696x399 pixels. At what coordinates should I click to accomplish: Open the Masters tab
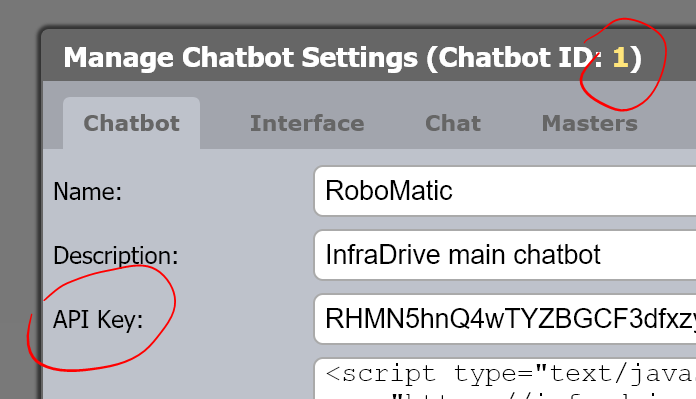point(589,123)
